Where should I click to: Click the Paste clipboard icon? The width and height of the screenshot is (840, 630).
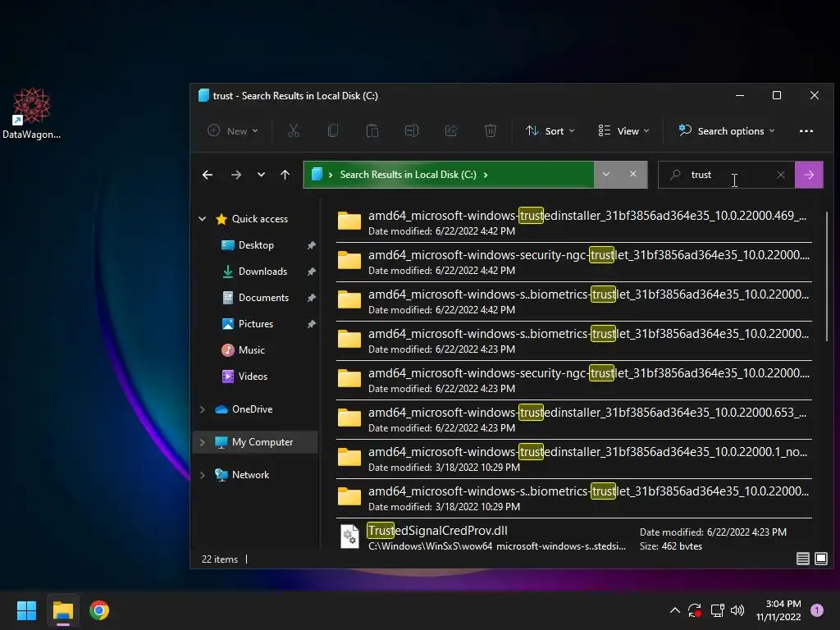click(x=372, y=130)
